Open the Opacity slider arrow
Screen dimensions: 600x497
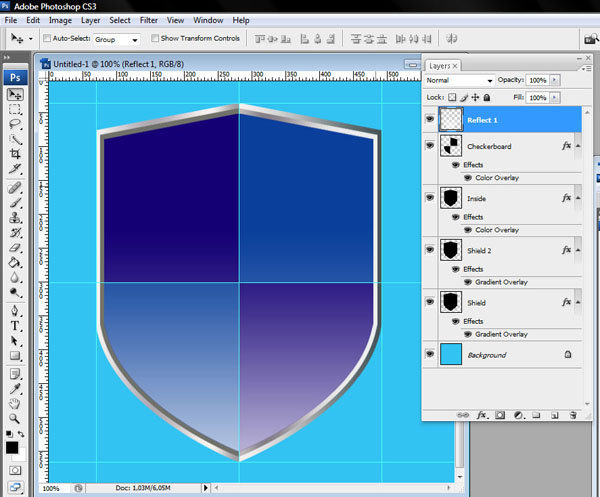coord(554,80)
